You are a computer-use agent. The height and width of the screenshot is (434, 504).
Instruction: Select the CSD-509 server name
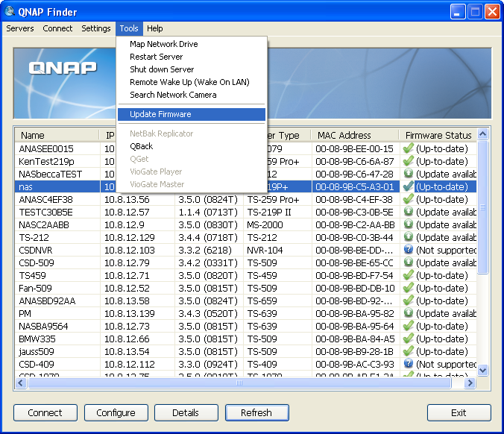[x=37, y=262]
